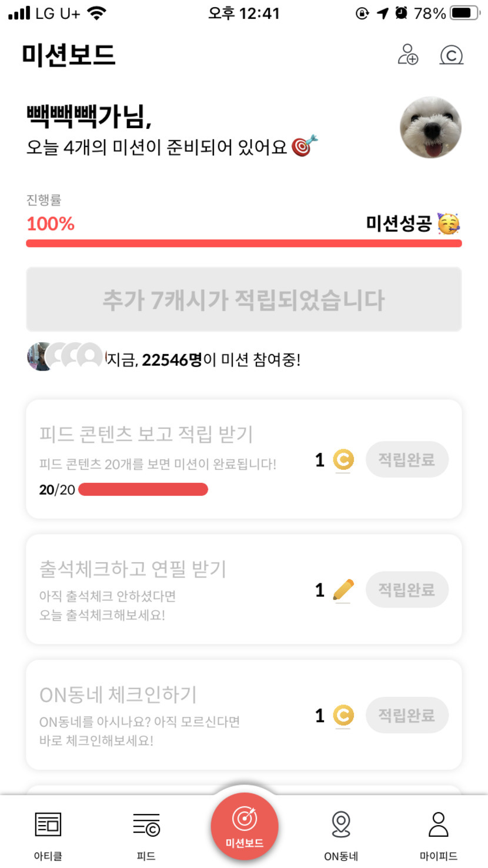Tap the 적립완료 button for 출석체크 mission

(407, 589)
